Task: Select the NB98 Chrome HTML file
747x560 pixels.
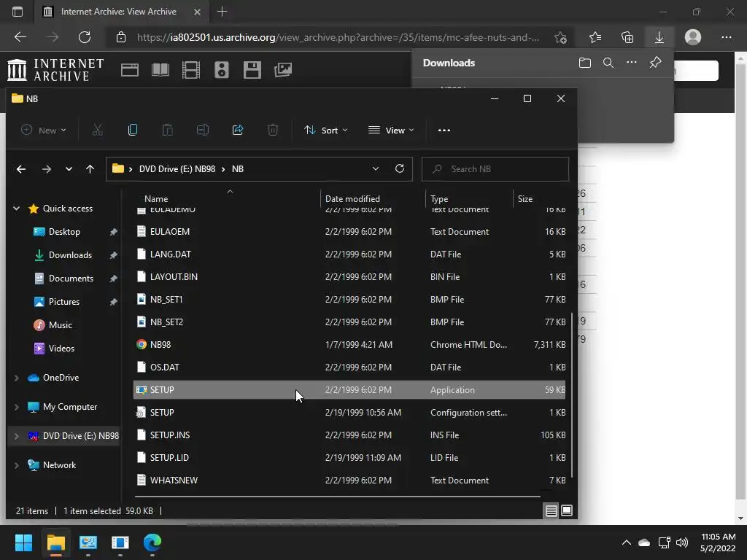Action: 349,345
